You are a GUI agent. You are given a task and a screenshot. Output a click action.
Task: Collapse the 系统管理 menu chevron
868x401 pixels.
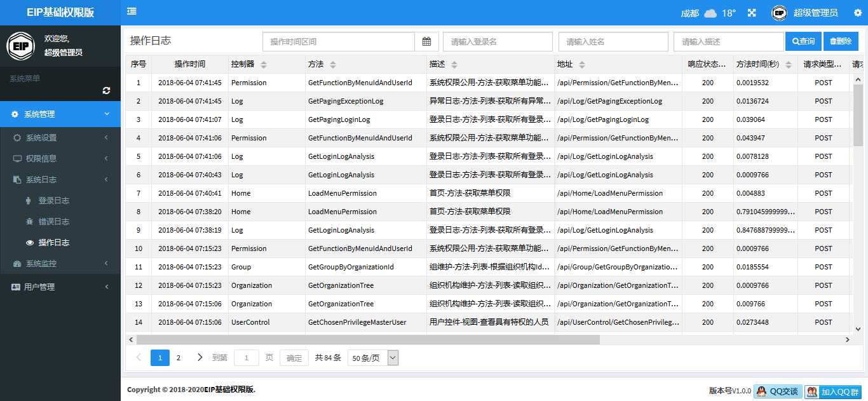pos(107,114)
